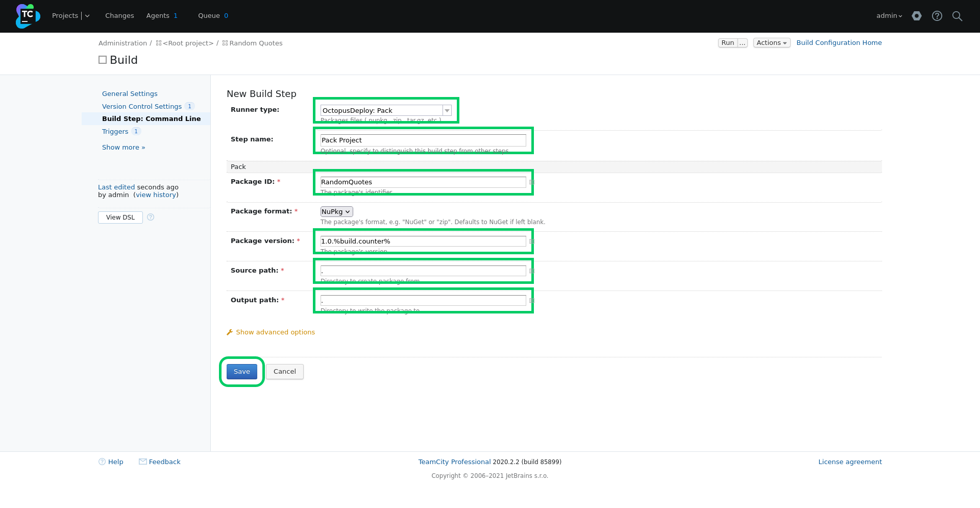Click the help icon next to View DSL
This screenshot has width=980, height=508.
tap(151, 217)
